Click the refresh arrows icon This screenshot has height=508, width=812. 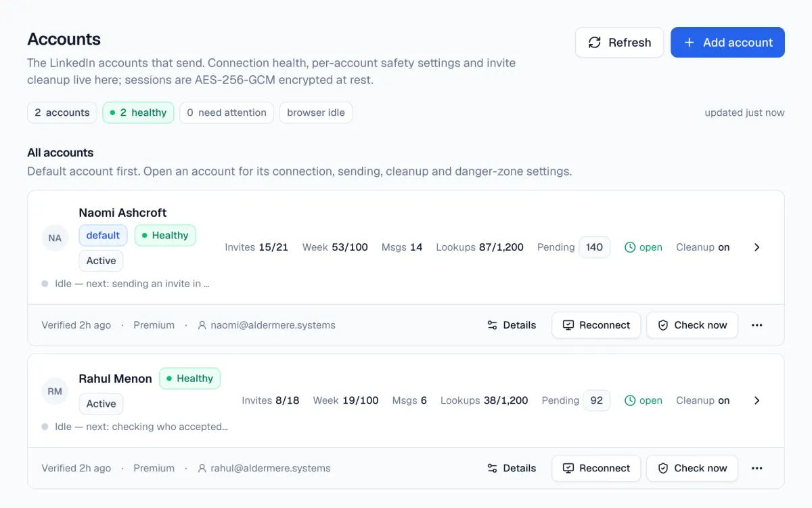(x=595, y=43)
